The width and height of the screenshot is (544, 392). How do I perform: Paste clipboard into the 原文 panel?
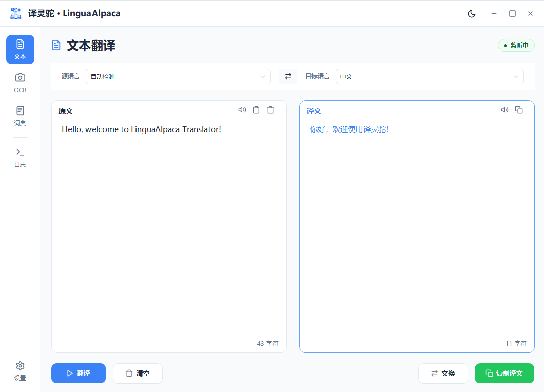tap(256, 110)
